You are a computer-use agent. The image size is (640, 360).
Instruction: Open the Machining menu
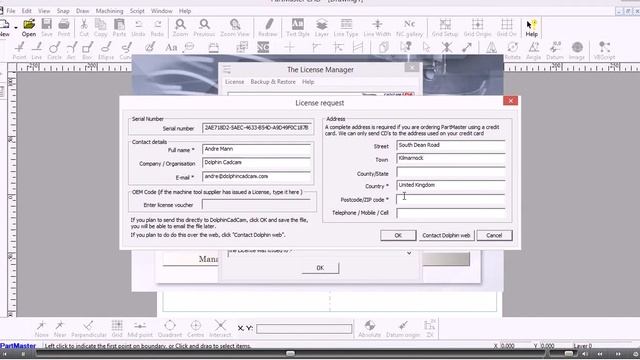click(109, 11)
